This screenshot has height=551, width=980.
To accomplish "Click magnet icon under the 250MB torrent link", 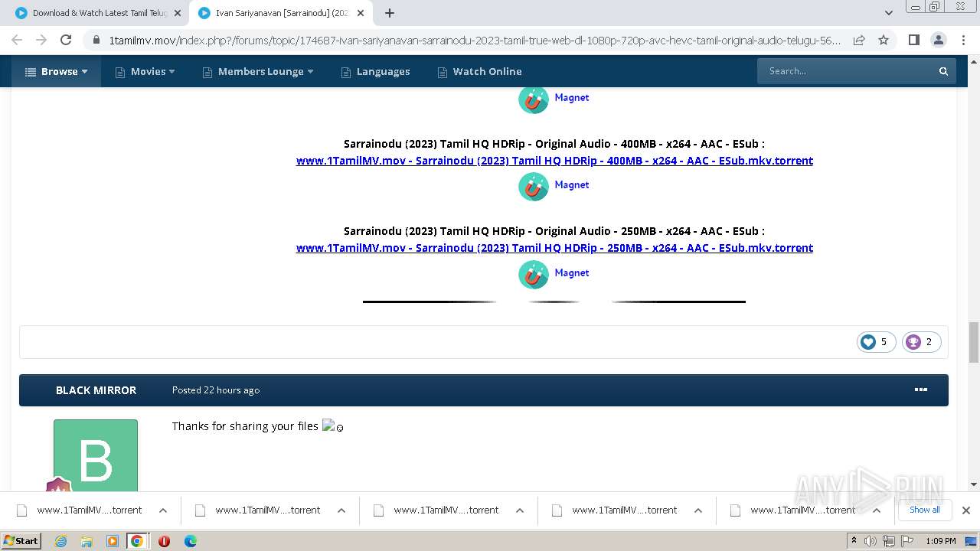I will pyautogui.click(x=534, y=274).
